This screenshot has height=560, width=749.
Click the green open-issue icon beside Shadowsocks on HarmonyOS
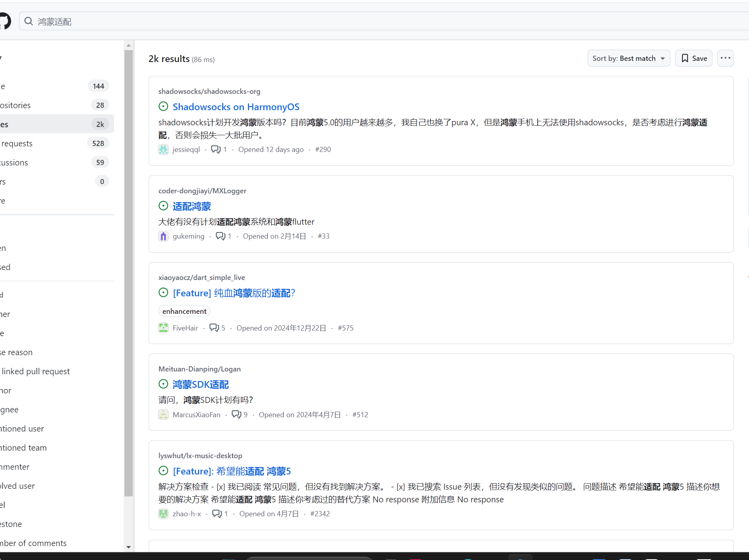click(x=163, y=106)
